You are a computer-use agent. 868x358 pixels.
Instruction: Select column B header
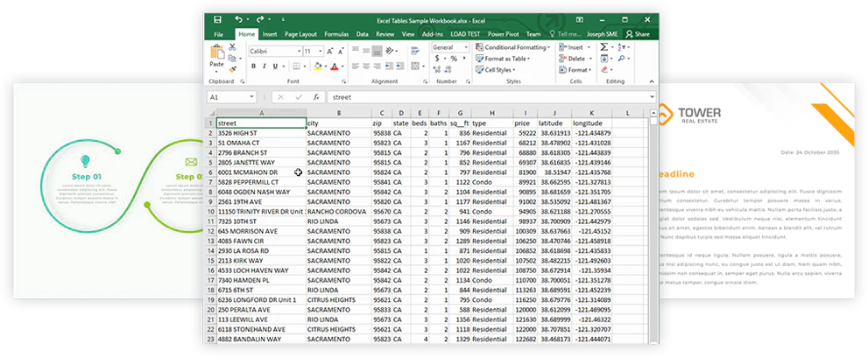coord(338,114)
